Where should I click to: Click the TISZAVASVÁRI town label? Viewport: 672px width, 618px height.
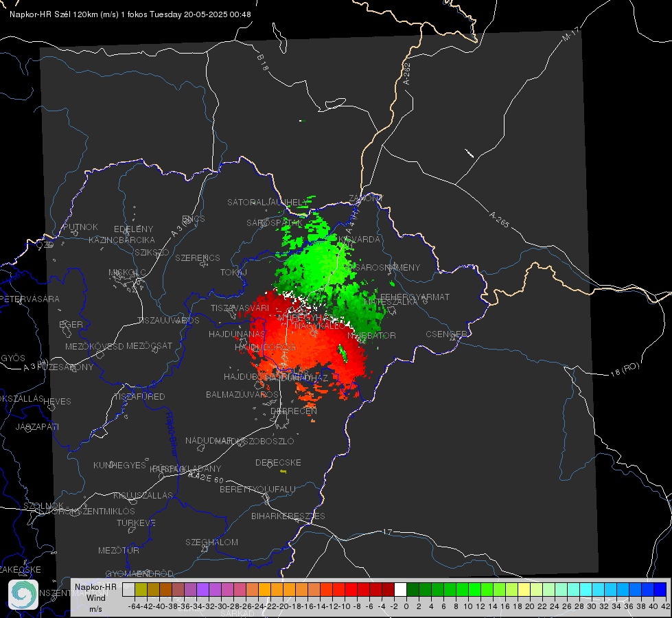pyautogui.click(x=240, y=308)
